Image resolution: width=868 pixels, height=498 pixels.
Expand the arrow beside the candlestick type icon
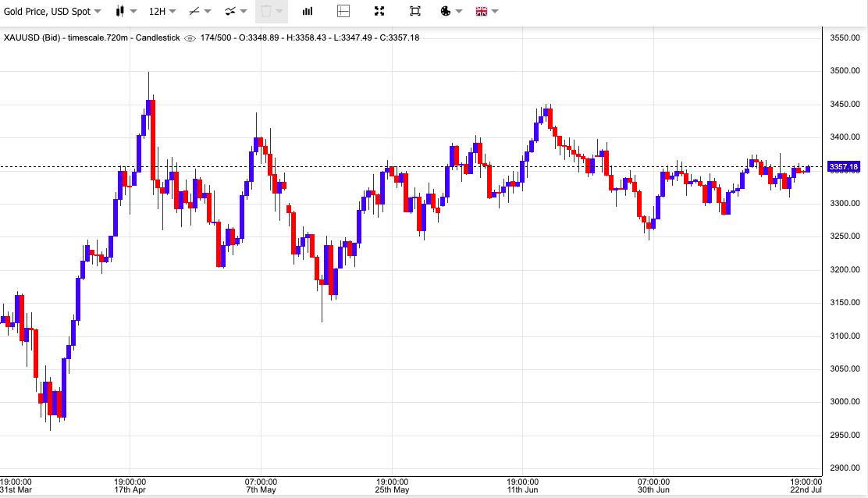pos(133,11)
